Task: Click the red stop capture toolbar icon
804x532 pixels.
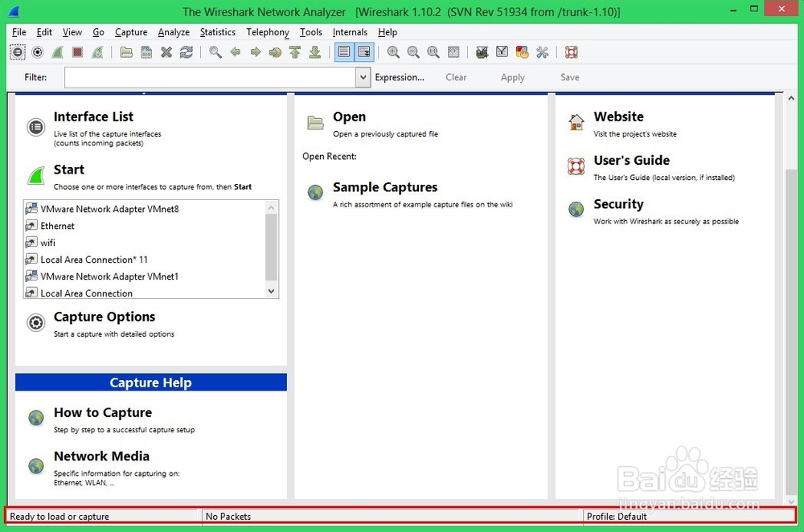Action: (x=77, y=51)
